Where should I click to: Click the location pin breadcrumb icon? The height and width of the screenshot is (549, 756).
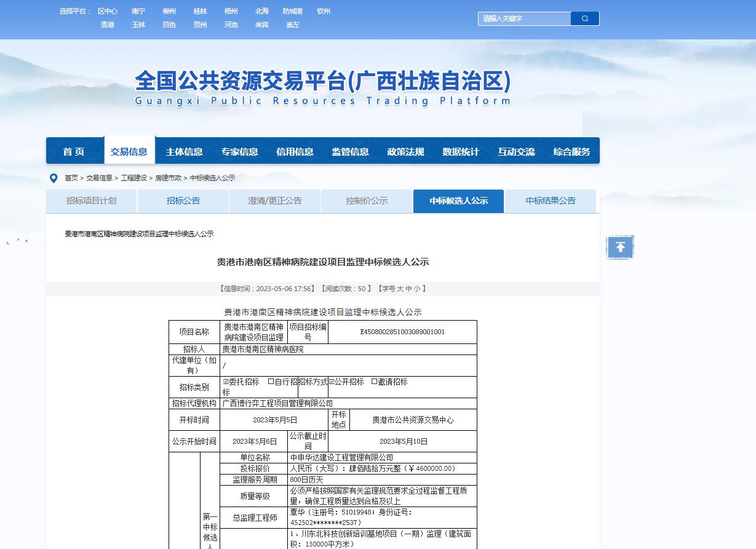click(54, 178)
